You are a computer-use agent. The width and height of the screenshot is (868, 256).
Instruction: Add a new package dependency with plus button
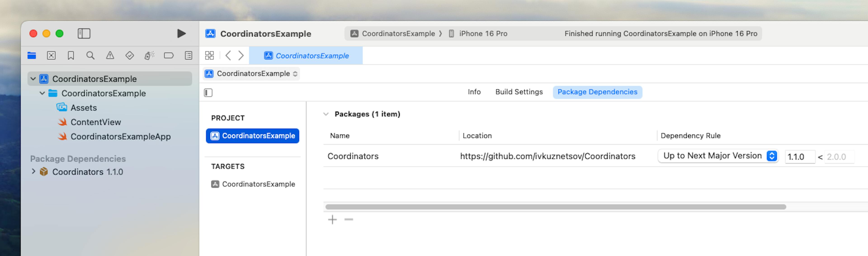[x=332, y=219]
